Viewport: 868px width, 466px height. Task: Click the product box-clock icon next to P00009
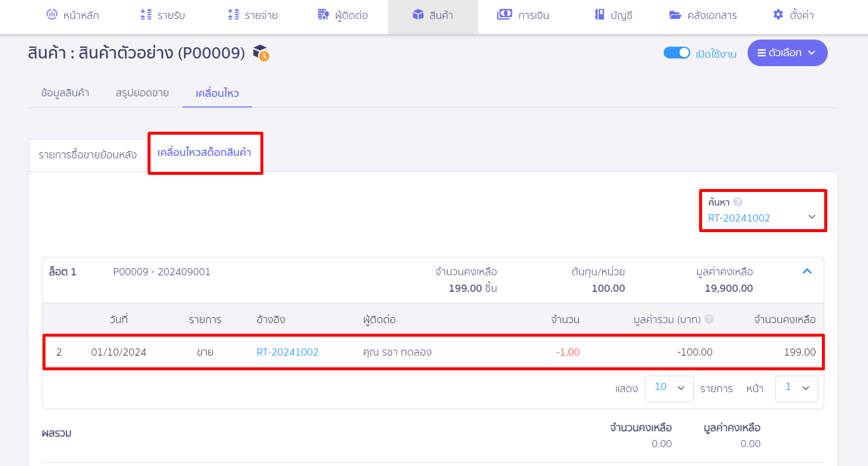pyautogui.click(x=261, y=53)
